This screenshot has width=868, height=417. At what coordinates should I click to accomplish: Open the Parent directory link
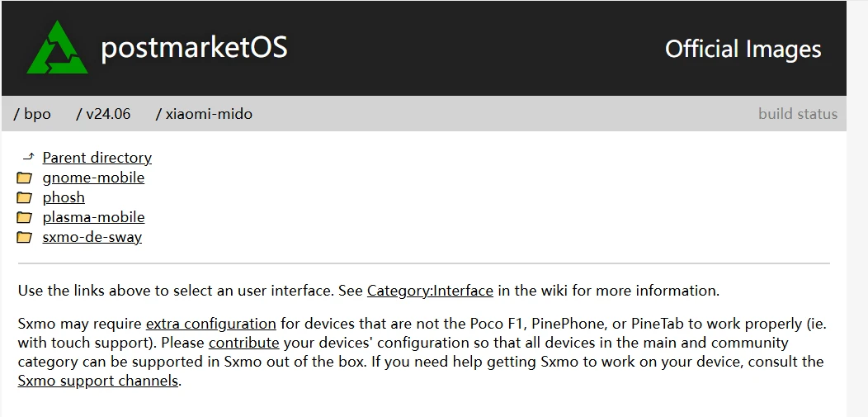(x=97, y=158)
